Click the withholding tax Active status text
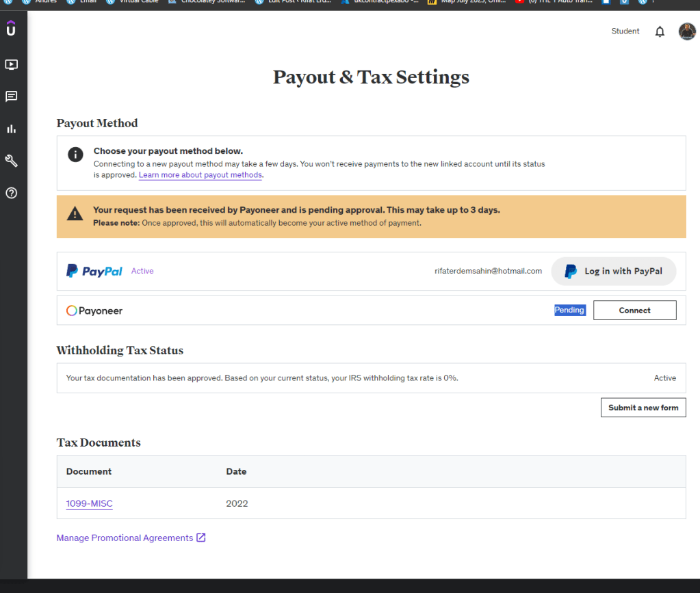The width and height of the screenshot is (700, 593). click(x=664, y=378)
